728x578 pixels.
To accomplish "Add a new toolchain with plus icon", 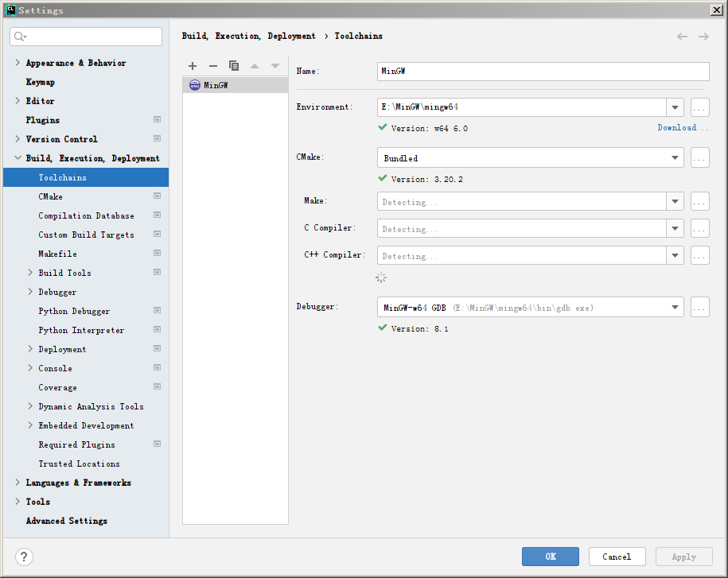I will (193, 66).
